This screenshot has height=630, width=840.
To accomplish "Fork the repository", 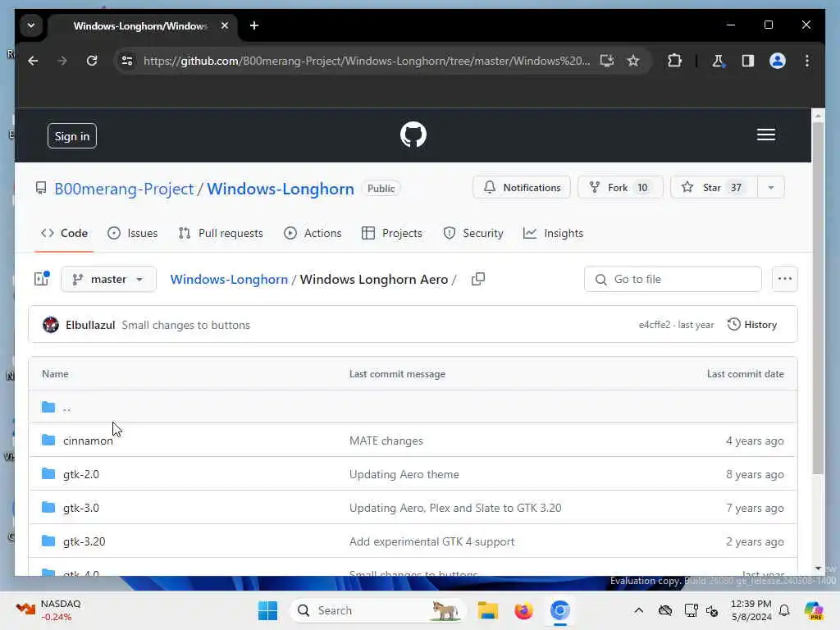I will point(620,188).
